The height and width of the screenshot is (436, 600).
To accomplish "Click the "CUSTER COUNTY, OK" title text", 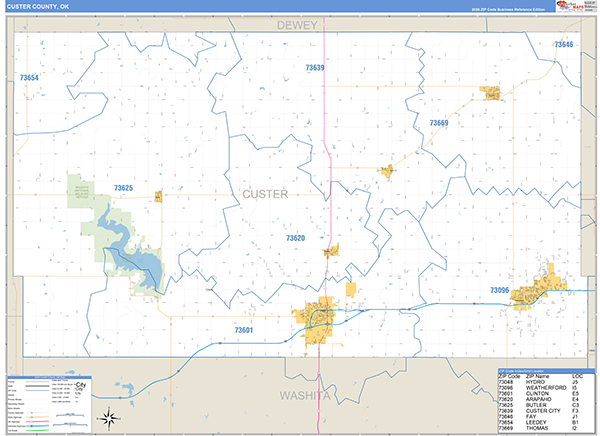I will pyautogui.click(x=38, y=7).
